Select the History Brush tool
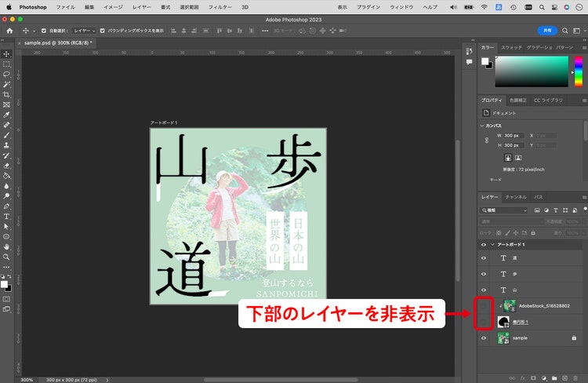Screen dimensions: 588x383 (6, 155)
